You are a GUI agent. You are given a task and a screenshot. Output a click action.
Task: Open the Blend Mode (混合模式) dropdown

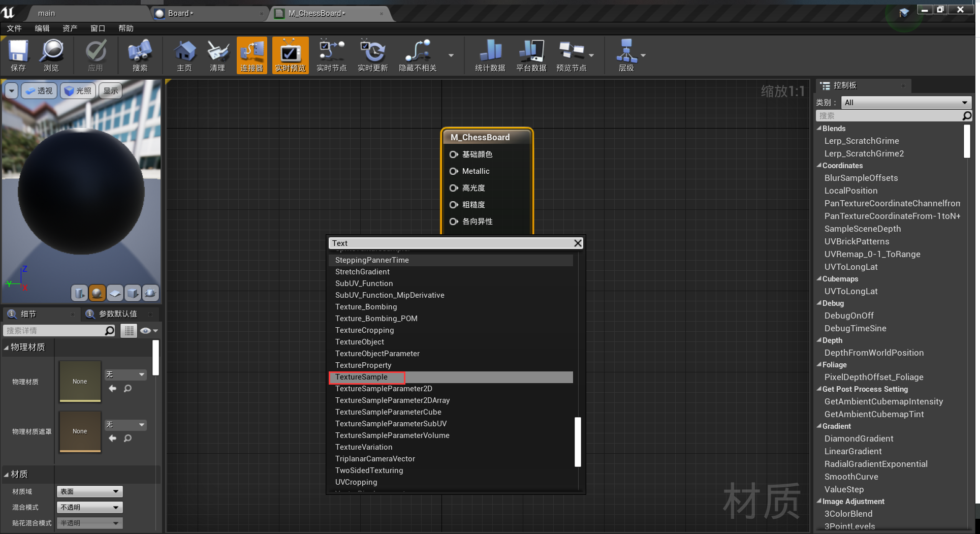pyautogui.click(x=89, y=507)
